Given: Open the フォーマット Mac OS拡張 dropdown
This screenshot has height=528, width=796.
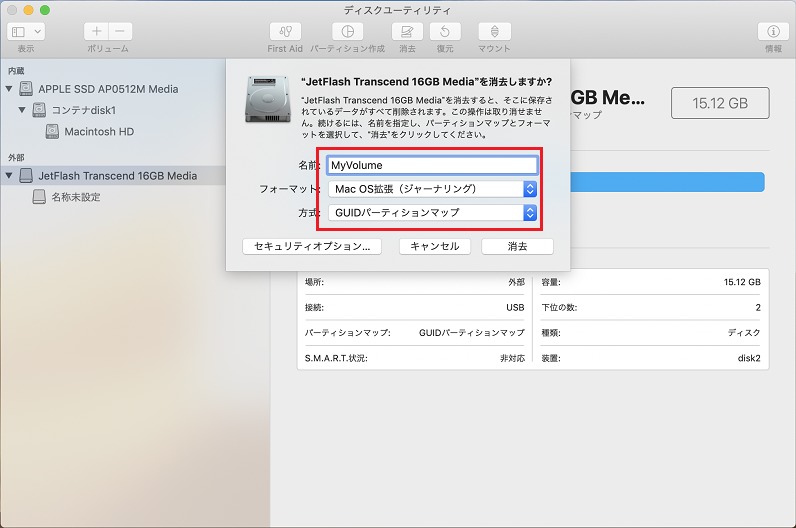Looking at the screenshot, I should (433, 189).
